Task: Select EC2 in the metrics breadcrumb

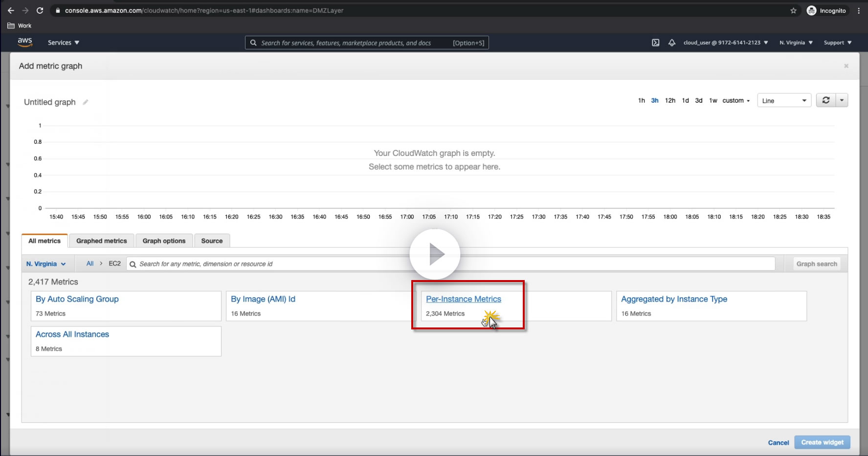Action: (x=115, y=263)
